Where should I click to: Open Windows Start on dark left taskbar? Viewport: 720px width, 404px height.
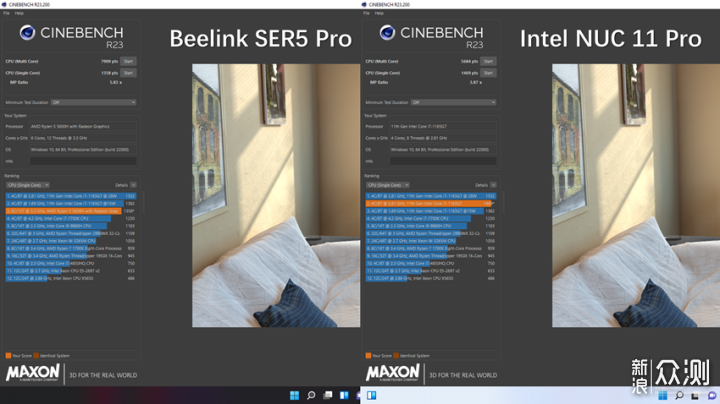click(x=294, y=395)
